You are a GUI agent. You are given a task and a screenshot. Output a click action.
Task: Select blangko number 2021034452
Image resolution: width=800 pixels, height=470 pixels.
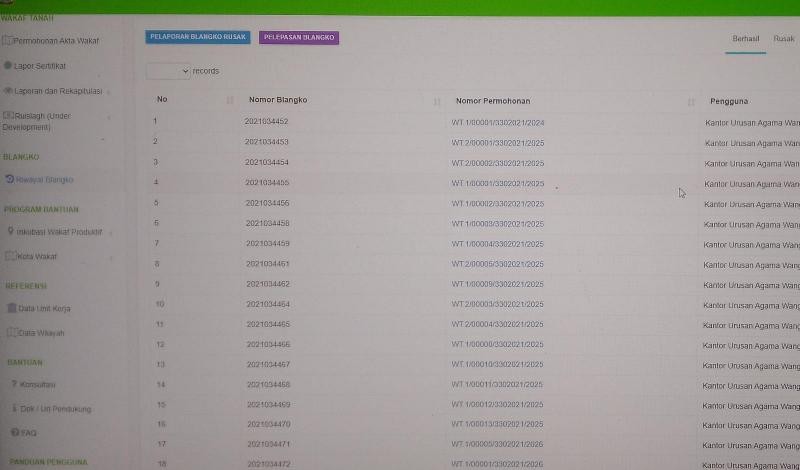266,121
